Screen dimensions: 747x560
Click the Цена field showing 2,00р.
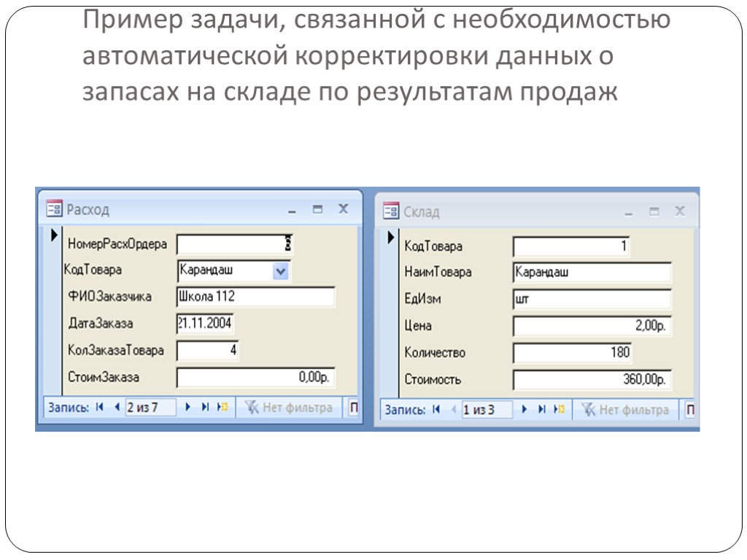pyautogui.click(x=592, y=326)
